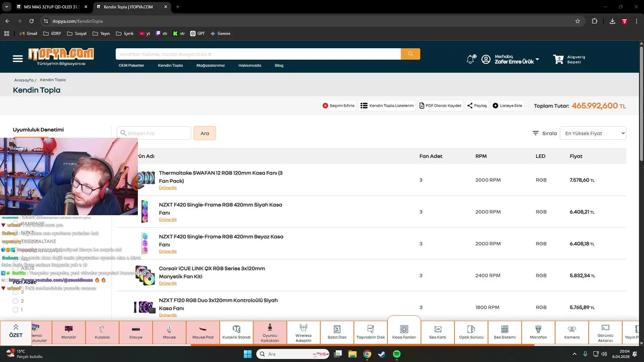Screen dimensions: 644x362
Task: Click the Bileşen Ara search field
Action: 154,133
